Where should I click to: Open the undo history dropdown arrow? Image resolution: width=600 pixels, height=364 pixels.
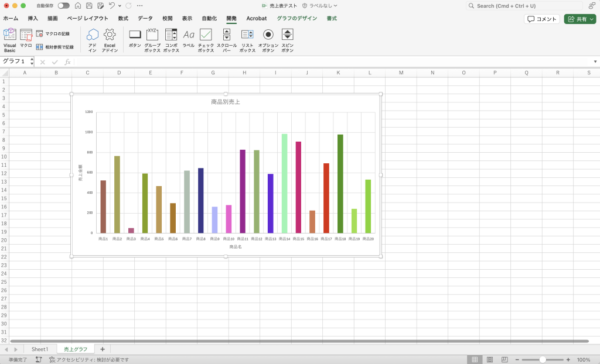coord(119,6)
